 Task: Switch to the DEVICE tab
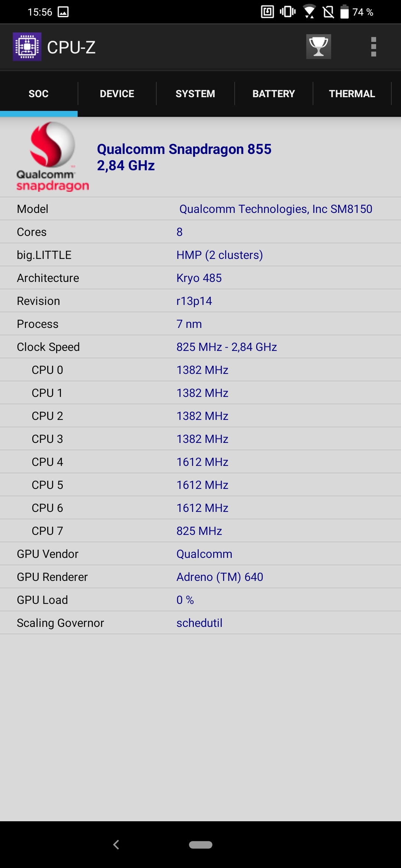(117, 94)
